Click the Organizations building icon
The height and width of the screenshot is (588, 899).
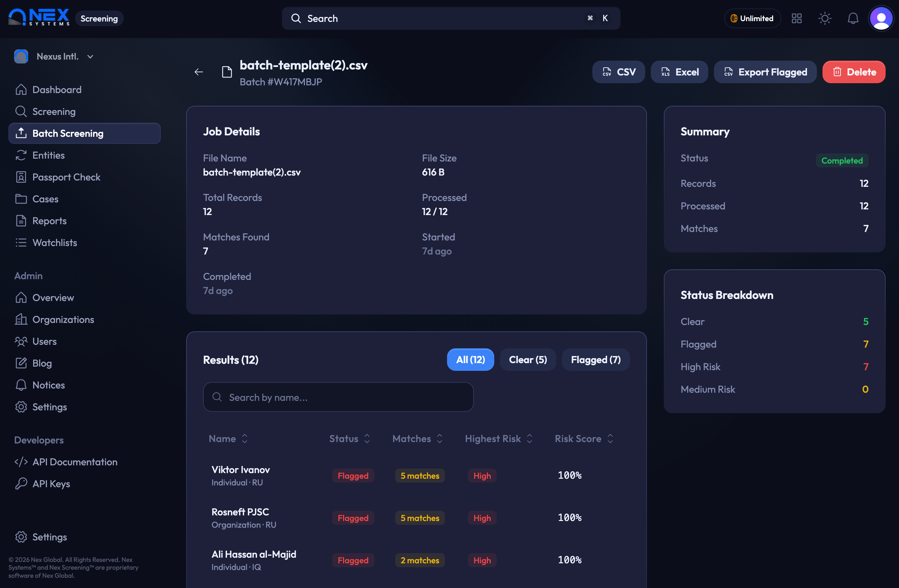pyautogui.click(x=21, y=320)
